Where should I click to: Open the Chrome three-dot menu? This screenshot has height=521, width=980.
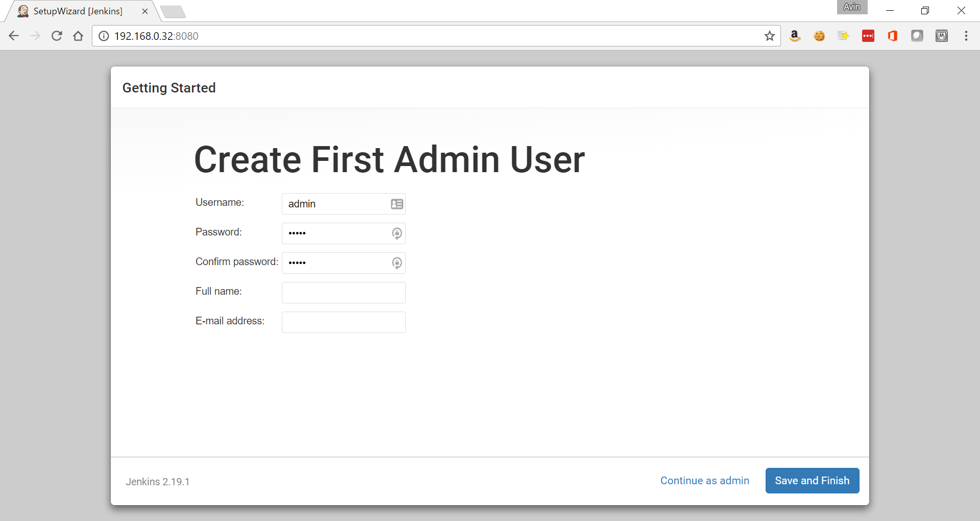966,36
